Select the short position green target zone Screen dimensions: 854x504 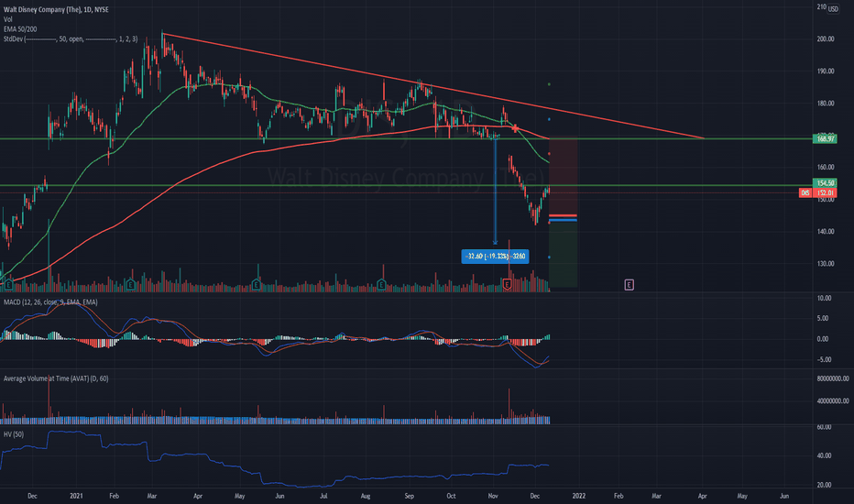click(564, 253)
